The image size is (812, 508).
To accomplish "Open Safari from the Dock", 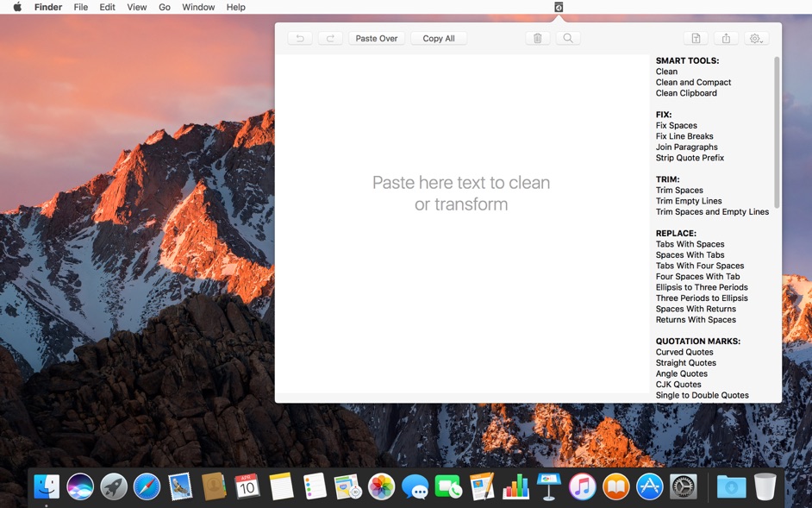I will (x=147, y=486).
